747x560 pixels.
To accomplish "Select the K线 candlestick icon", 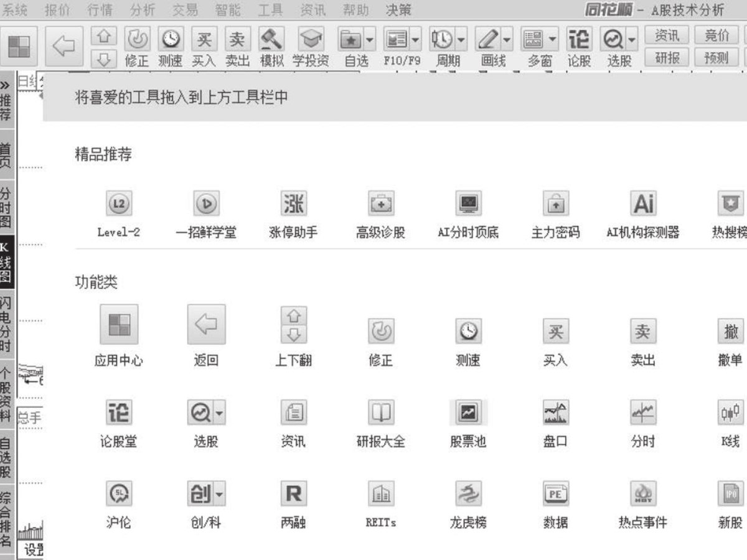I will tap(730, 413).
